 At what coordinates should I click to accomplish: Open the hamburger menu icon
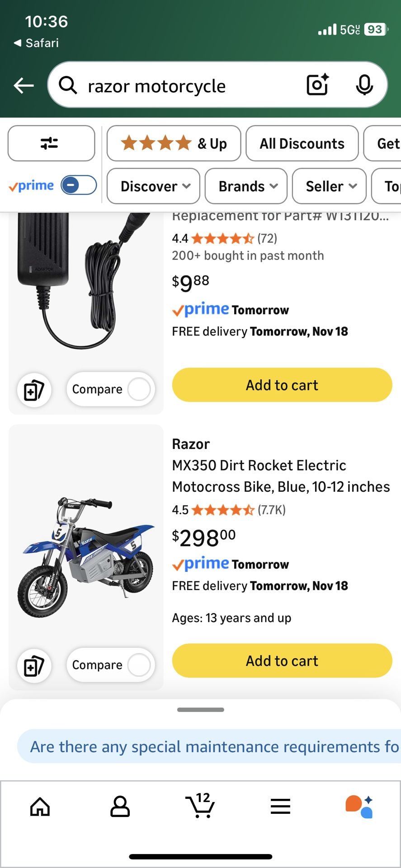(280, 807)
